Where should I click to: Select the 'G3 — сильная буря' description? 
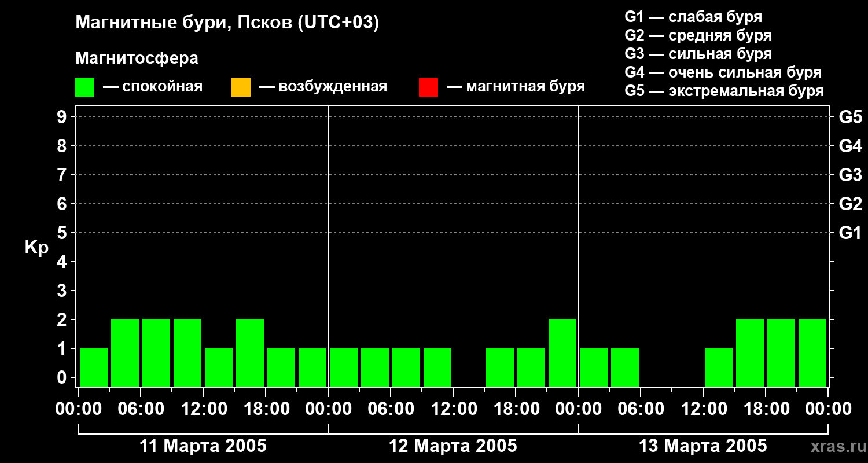(x=698, y=54)
